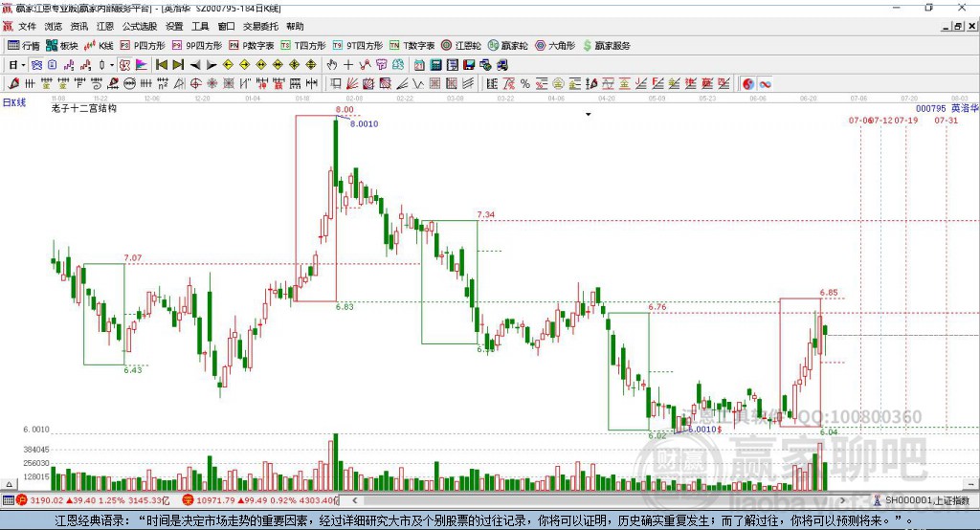The height and width of the screenshot is (530, 980).
Task: Click the horizontal scrollbar left arrow
Action: pos(355,500)
